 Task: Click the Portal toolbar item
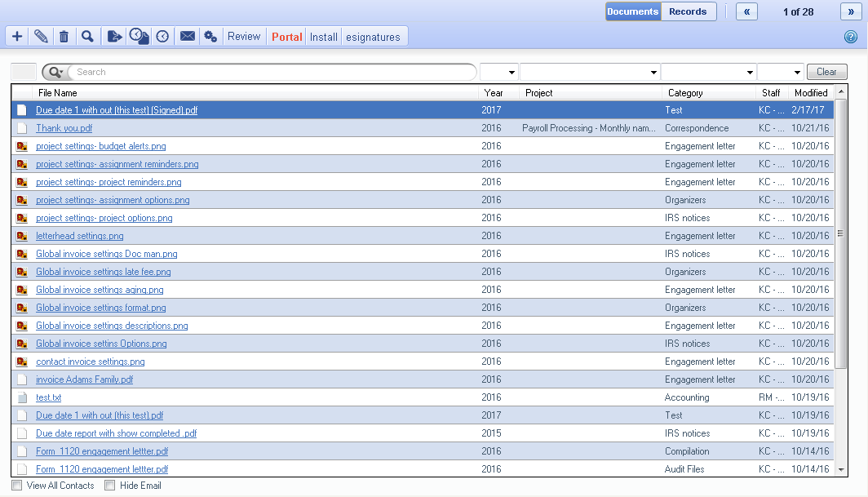point(286,37)
